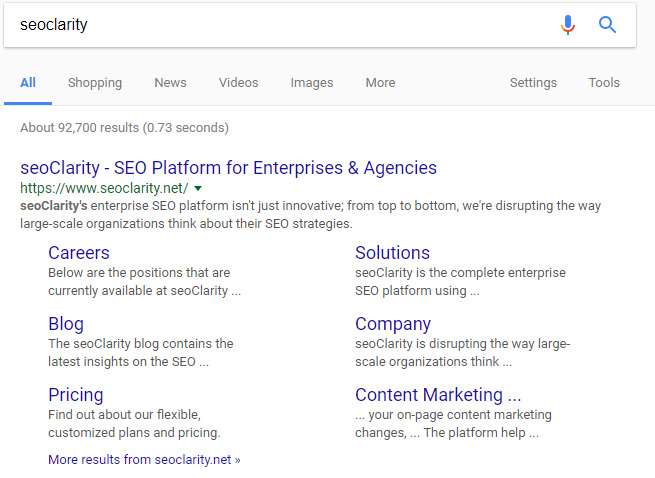
Task: Open the Videos tab
Action: coord(239,83)
